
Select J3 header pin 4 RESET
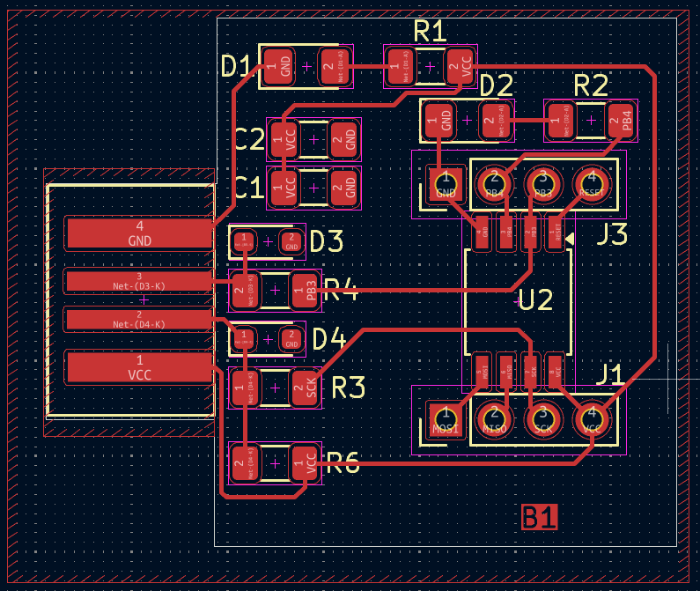592,184
